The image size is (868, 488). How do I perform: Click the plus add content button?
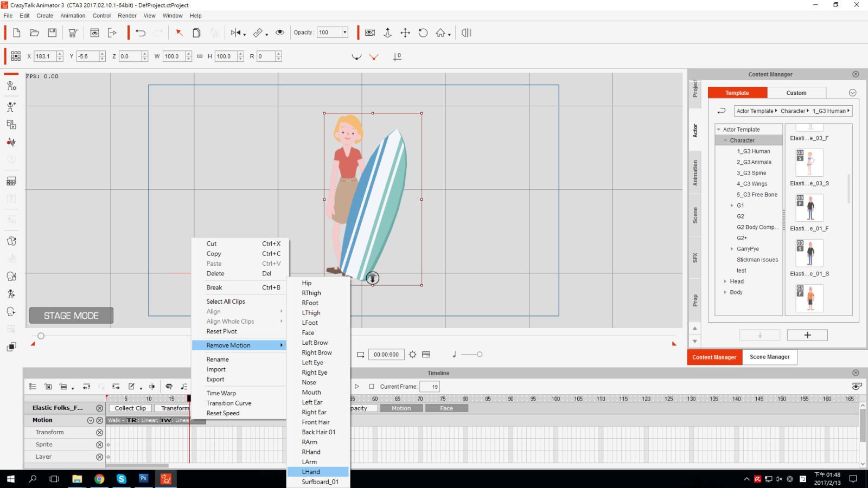click(x=807, y=335)
